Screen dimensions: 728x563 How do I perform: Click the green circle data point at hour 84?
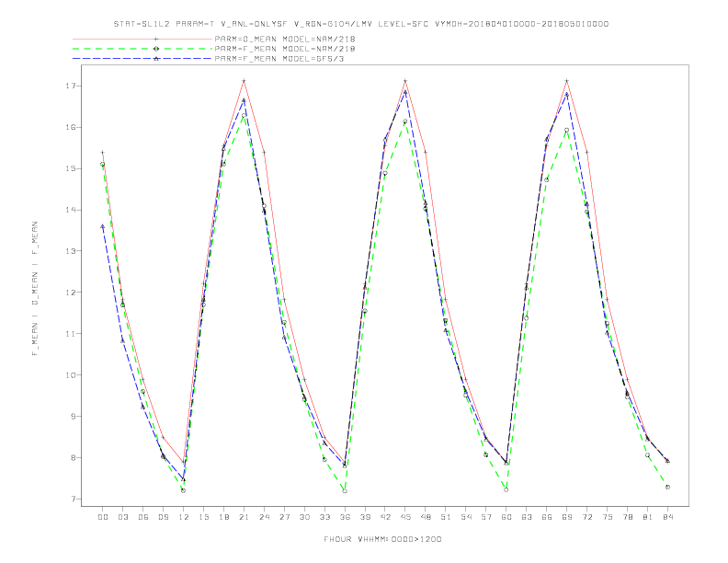coord(667,487)
